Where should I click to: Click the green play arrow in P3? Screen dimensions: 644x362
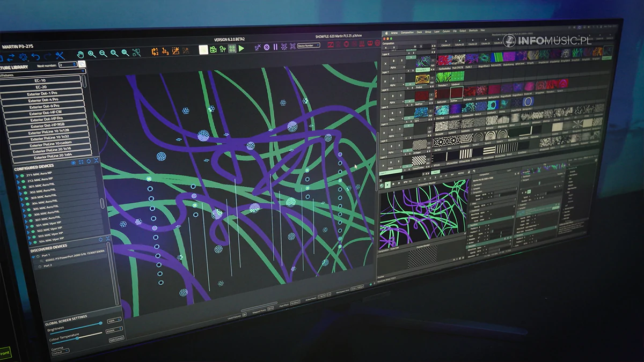tap(241, 48)
